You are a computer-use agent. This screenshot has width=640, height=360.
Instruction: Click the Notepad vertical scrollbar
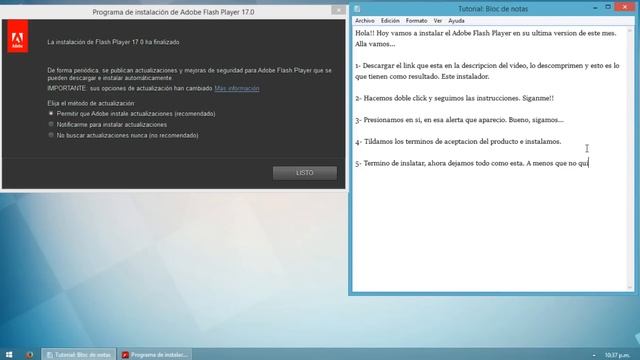(630, 159)
